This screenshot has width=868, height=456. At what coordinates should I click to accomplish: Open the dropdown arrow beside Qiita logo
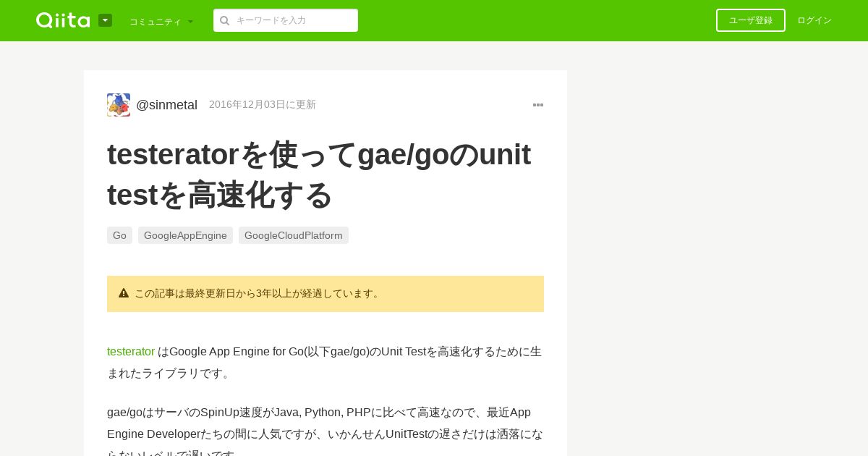(105, 20)
